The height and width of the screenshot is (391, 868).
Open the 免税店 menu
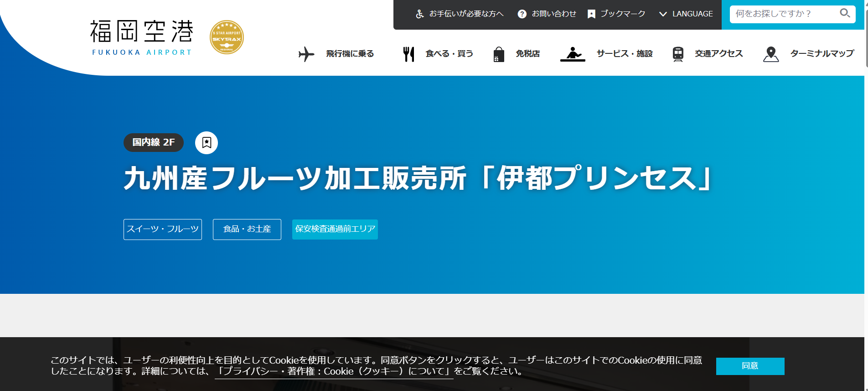point(527,54)
